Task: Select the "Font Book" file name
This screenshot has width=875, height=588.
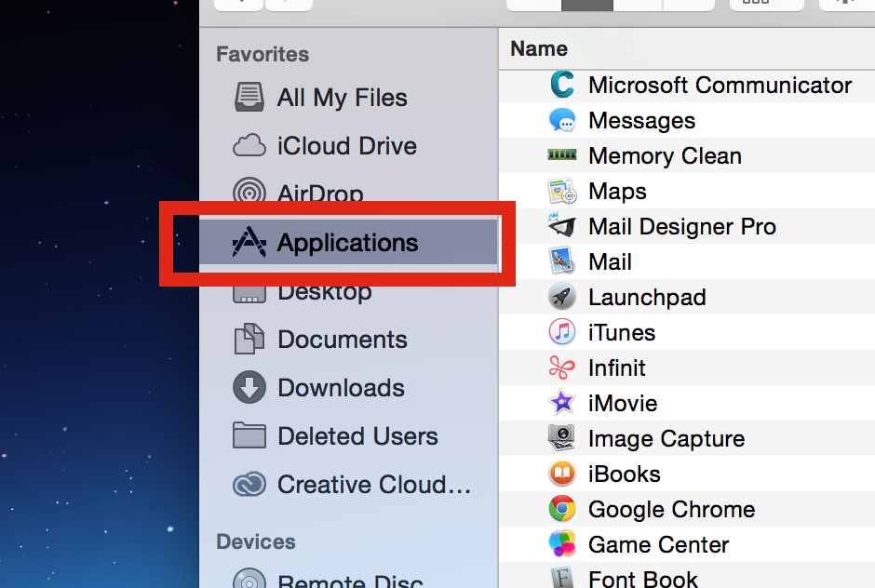Action: [x=643, y=579]
